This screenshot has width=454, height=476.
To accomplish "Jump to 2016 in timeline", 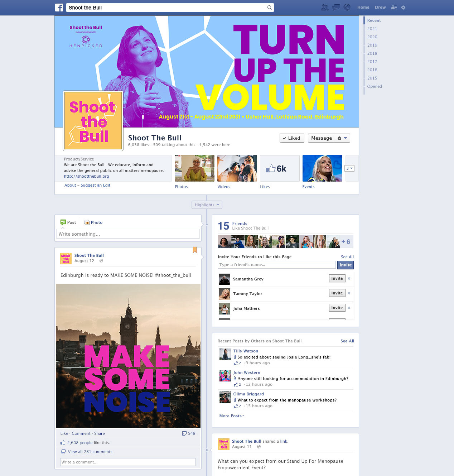I will [372, 70].
